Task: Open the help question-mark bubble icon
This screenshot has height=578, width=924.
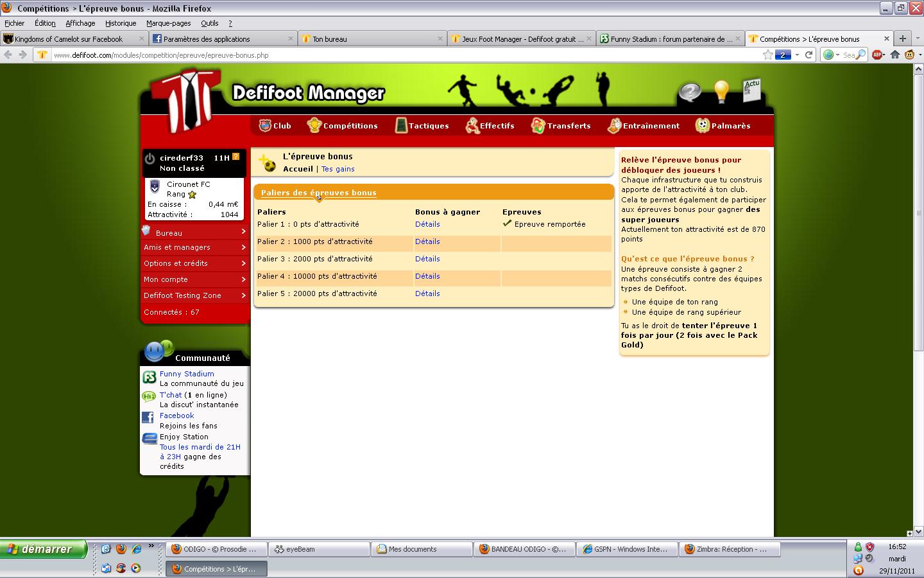Action: tap(690, 92)
